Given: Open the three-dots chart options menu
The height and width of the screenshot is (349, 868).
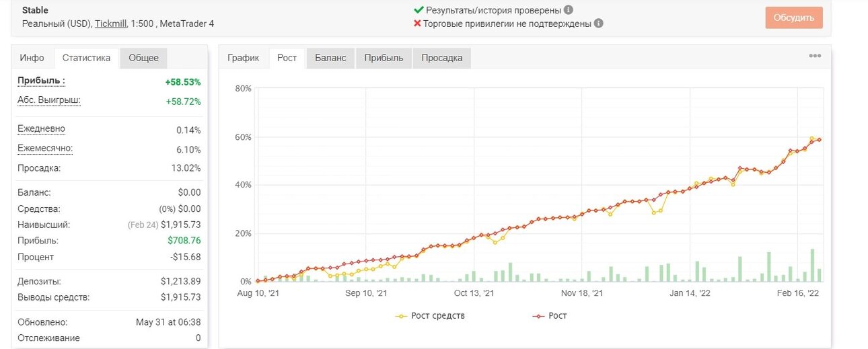Looking at the screenshot, I should point(815,56).
